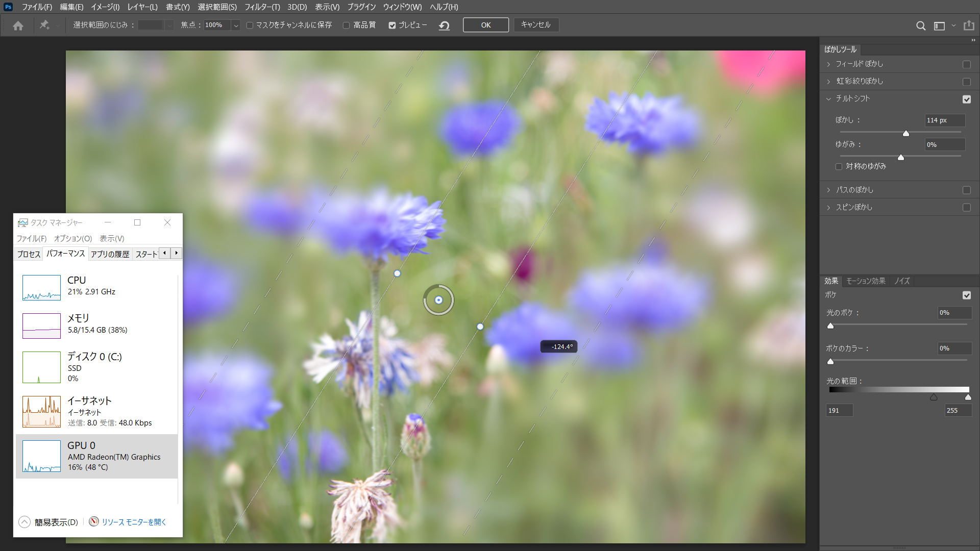
Task: Collapse the Tilt-Shift section
Action: pyautogui.click(x=828, y=99)
